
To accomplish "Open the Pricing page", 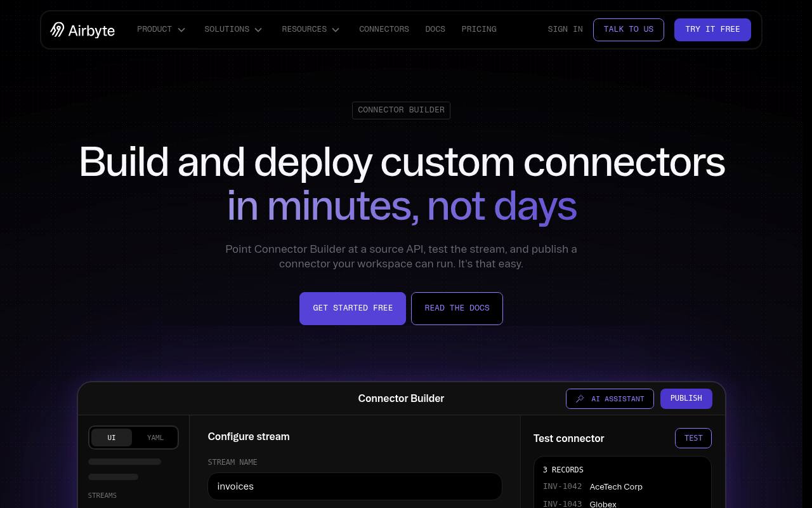I will coord(479,29).
